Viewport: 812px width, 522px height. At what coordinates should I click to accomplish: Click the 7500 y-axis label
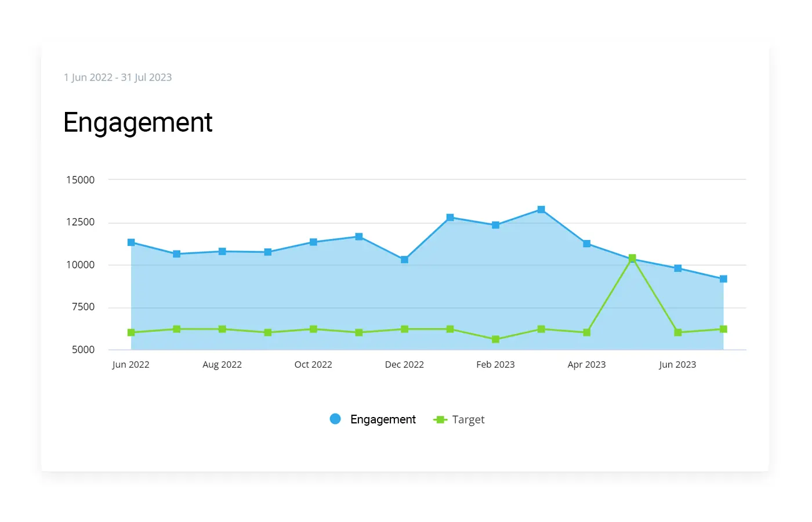[83, 307]
